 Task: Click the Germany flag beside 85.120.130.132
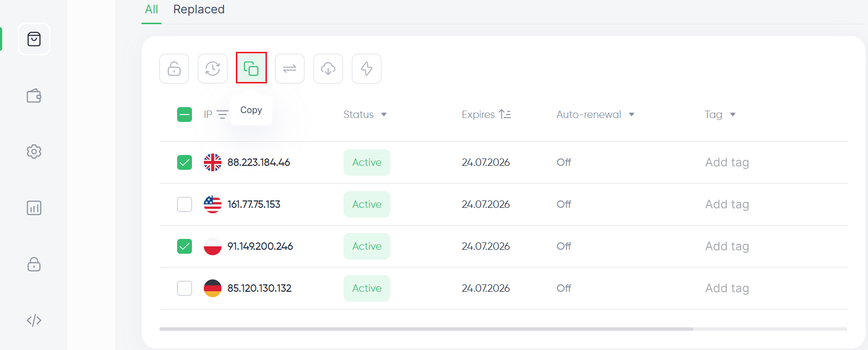click(x=213, y=288)
